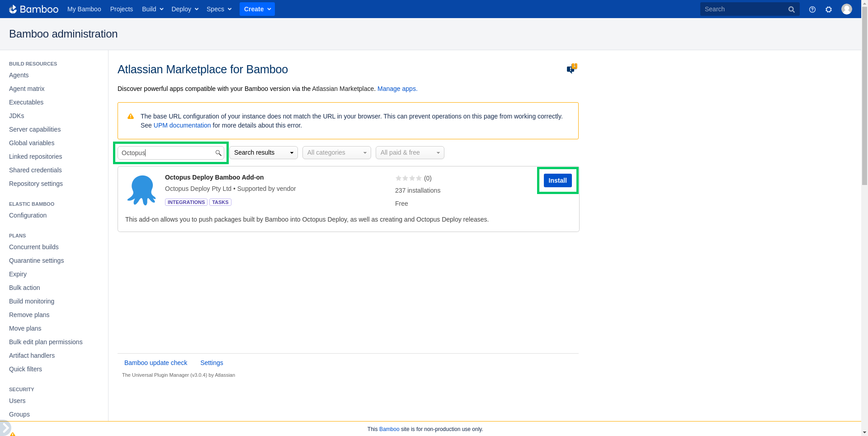
Task: Open Server capabilities in sidebar
Action: tap(35, 129)
